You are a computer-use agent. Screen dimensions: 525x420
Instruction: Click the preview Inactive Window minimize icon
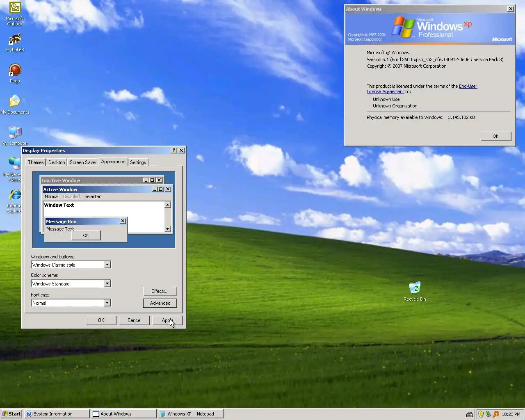146,180
